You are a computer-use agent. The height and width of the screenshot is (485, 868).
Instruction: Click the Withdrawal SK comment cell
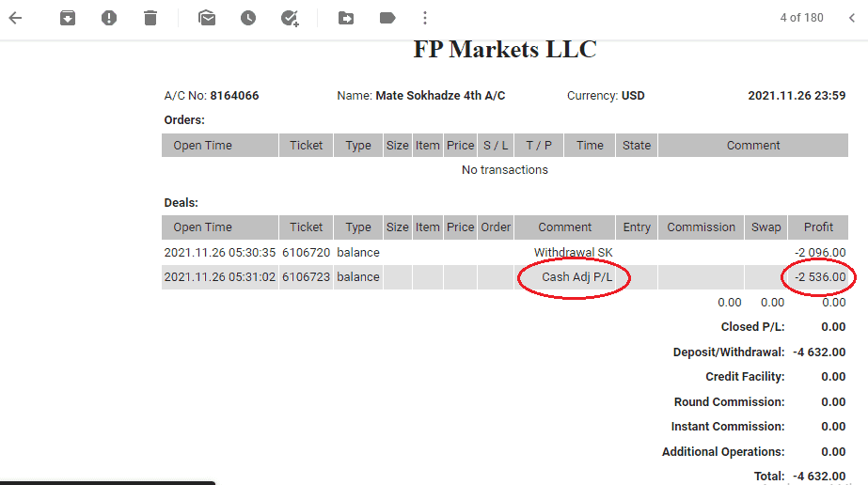pyautogui.click(x=573, y=253)
